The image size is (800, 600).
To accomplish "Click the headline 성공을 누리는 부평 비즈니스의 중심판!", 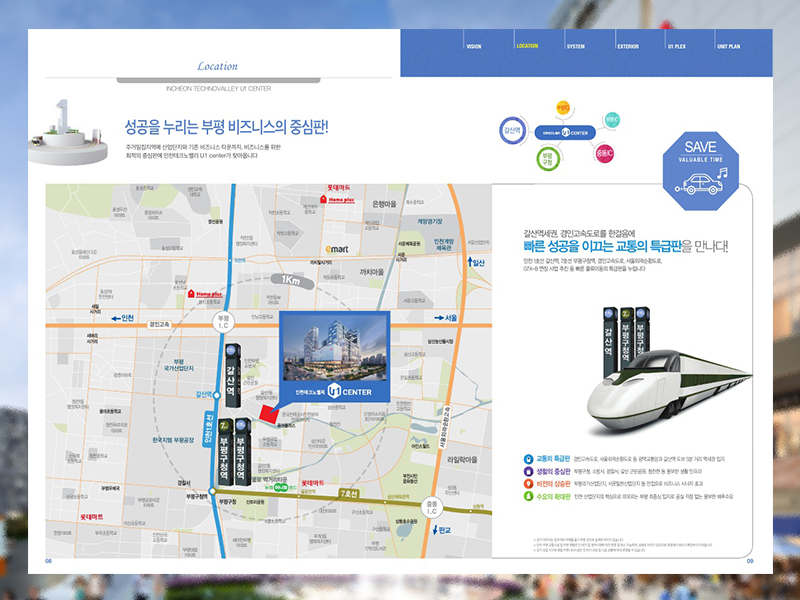I will pos(226,127).
